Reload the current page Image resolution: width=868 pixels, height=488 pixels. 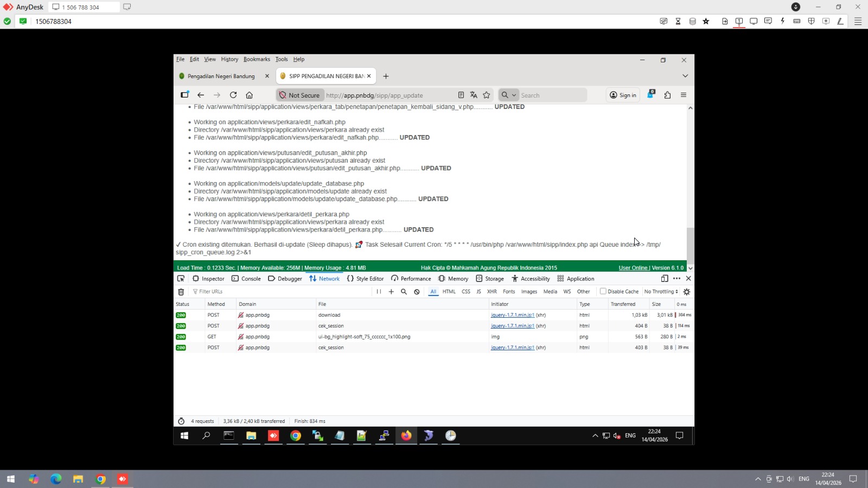pos(233,95)
